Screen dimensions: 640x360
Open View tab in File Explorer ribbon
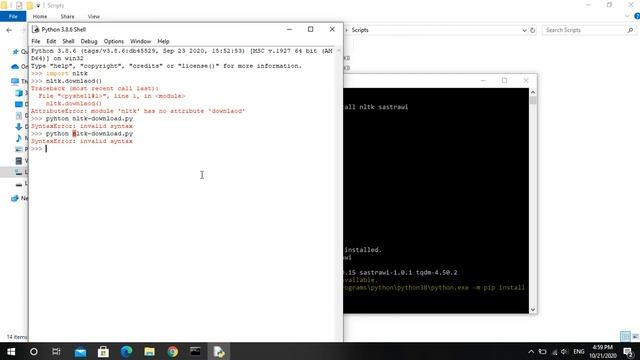click(93, 16)
